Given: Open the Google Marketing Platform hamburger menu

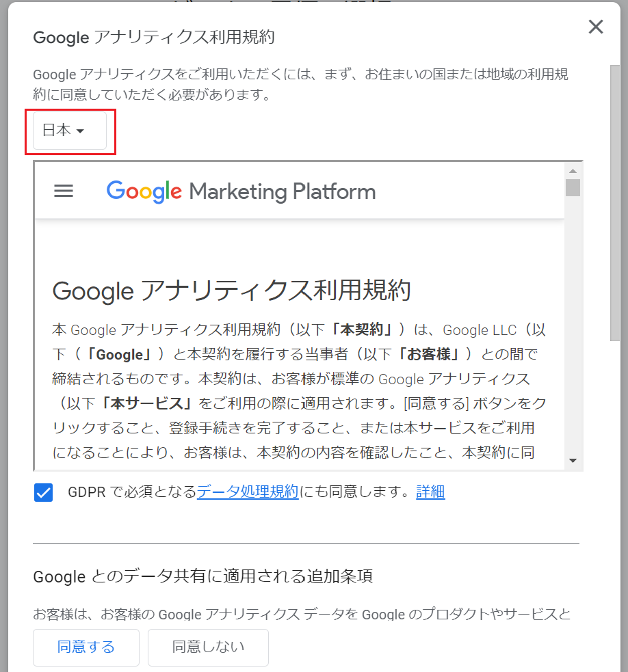Looking at the screenshot, I should pyautogui.click(x=64, y=191).
